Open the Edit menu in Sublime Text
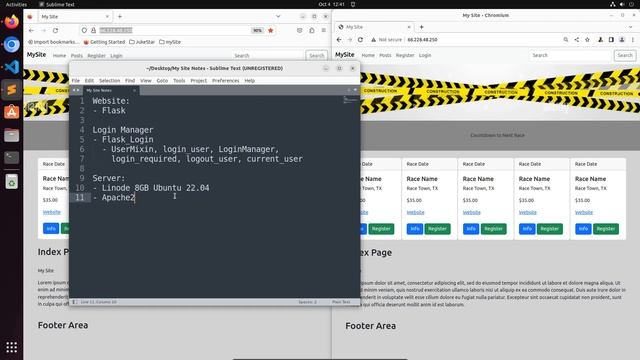Viewport: 640px width, 360px height. (89, 81)
